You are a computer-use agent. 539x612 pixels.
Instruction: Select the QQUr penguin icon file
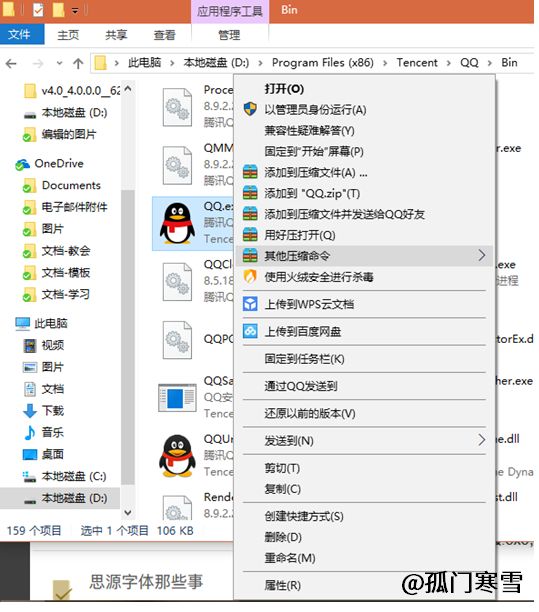pyautogui.click(x=177, y=456)
